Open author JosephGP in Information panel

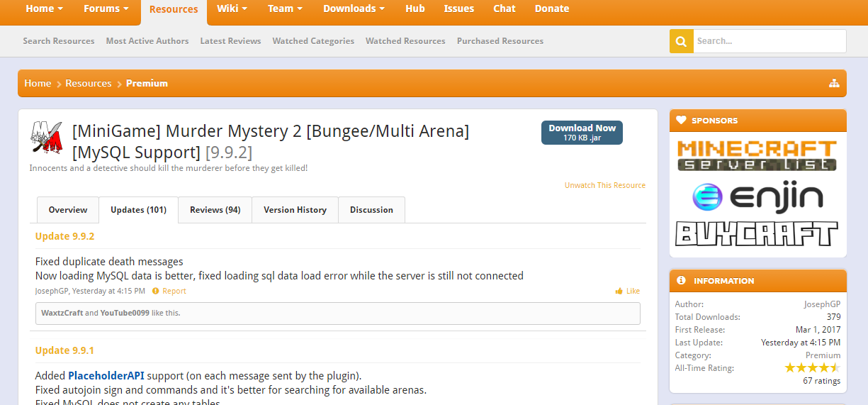[x=822, y=304]
